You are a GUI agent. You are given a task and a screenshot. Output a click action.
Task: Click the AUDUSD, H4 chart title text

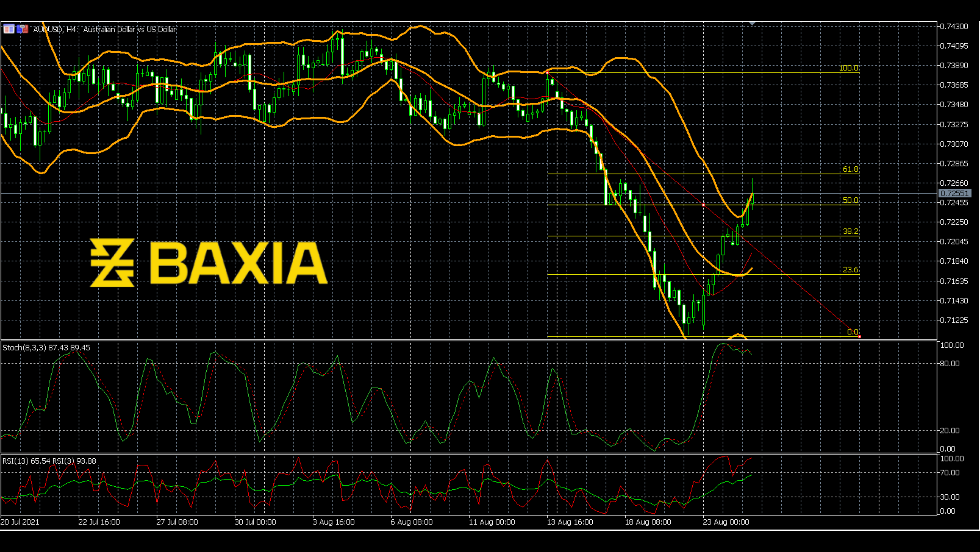coord(105,29)
